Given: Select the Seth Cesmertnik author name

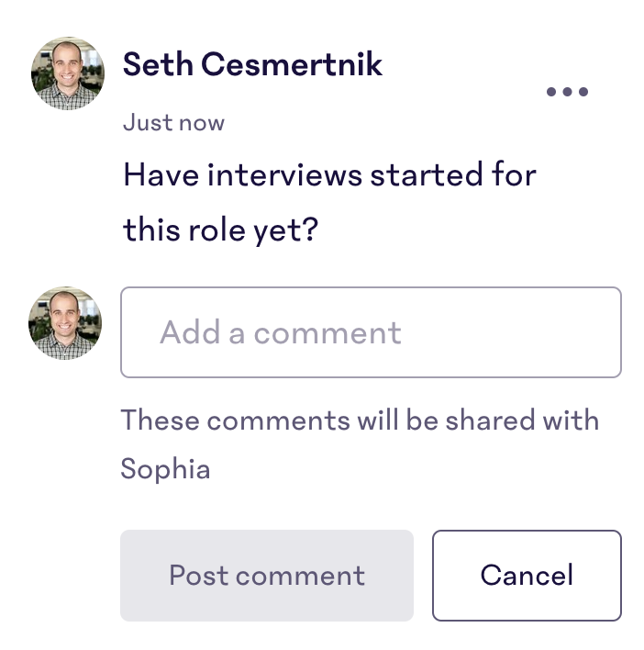Looking at the screenshot, I should (252, 64).
